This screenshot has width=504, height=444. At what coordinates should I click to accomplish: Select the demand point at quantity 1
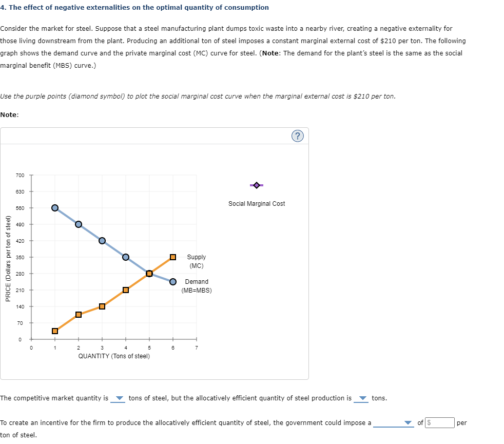pyautogui.click(x=54, y=208)
